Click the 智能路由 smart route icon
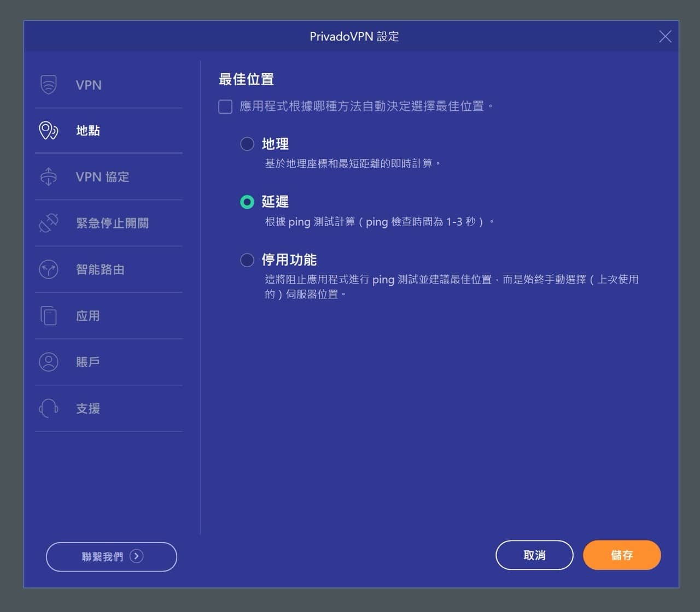The image size is (700, 612). tap(49, 269)
